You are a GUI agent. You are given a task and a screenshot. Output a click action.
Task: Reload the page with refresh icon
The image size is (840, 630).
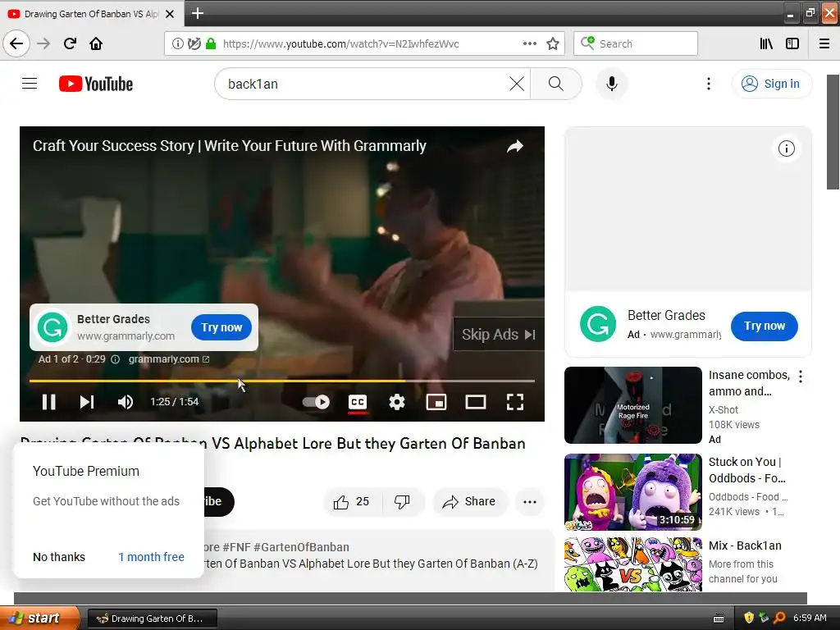click(x=70, y=43)
